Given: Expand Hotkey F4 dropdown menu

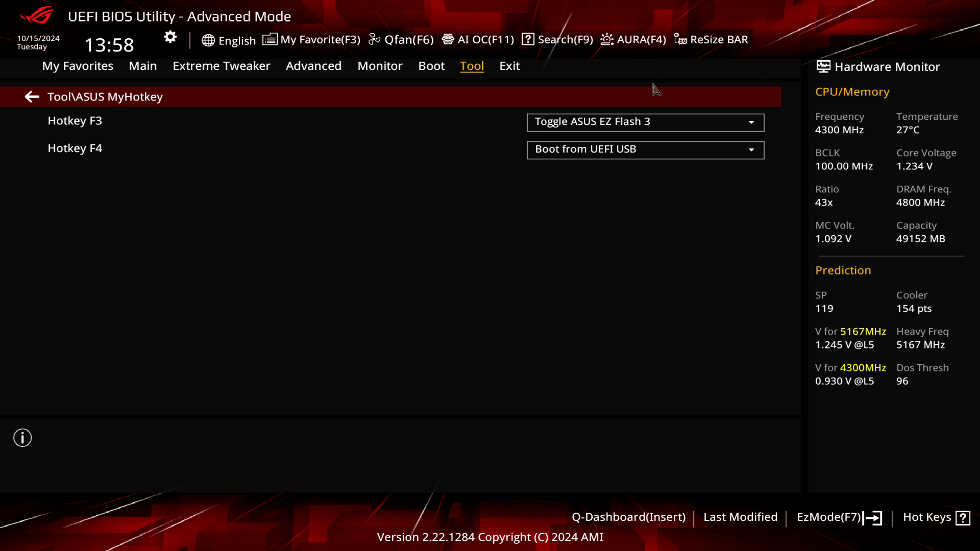Looking at the screenshot, I should coord(752,149).
